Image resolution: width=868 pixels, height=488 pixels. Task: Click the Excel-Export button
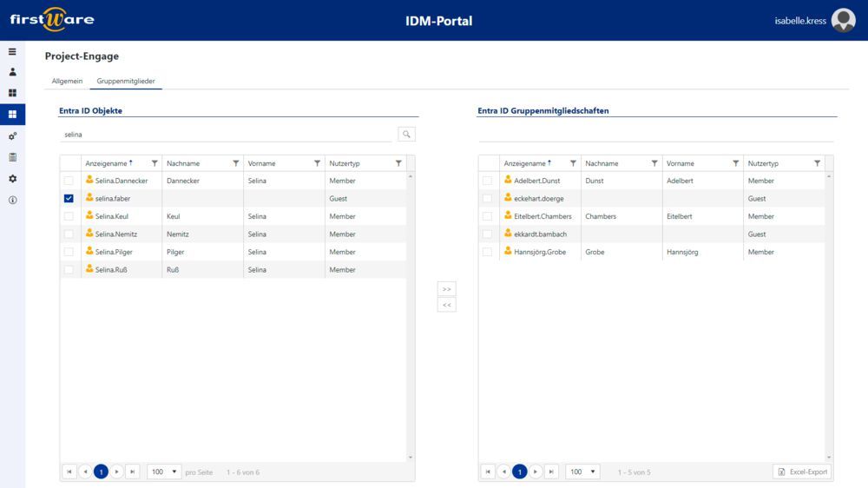802,472
